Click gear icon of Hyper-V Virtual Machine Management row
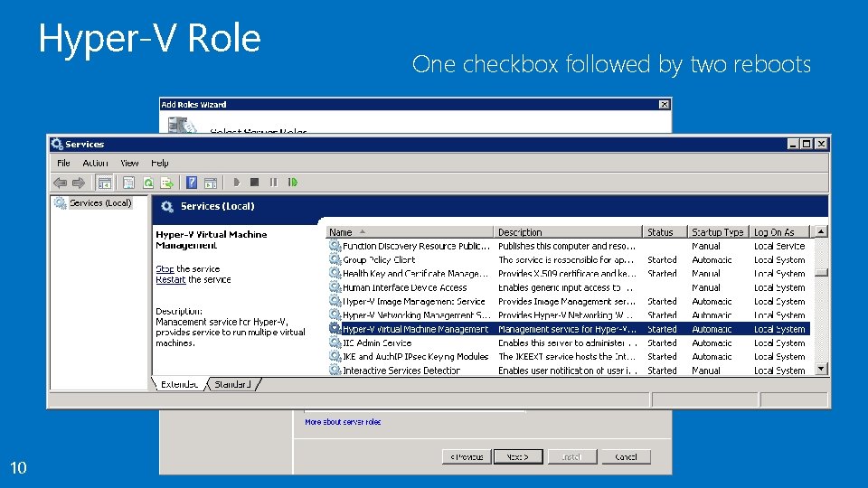The width and height of the screenshot is (868, 488). (335, 329)
